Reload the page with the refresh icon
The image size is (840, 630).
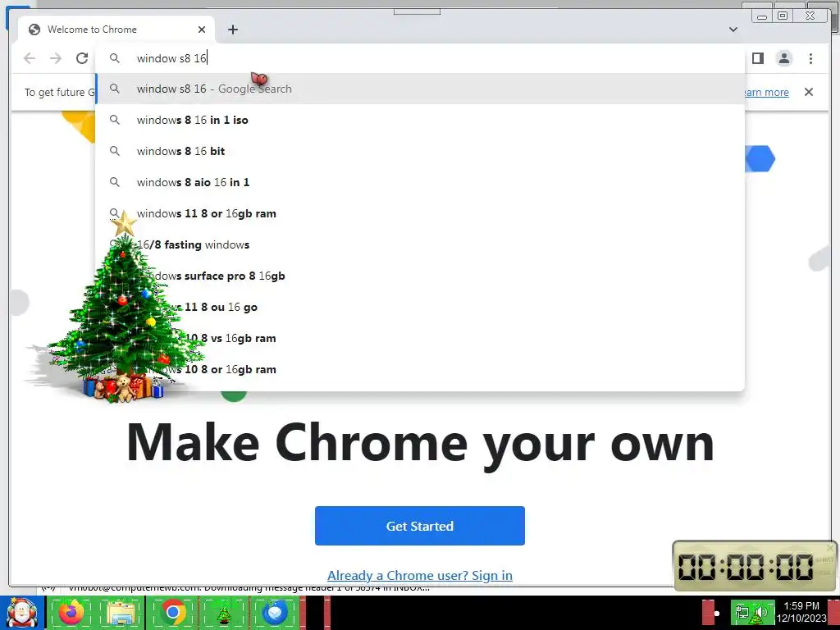(x=82, y=58)
